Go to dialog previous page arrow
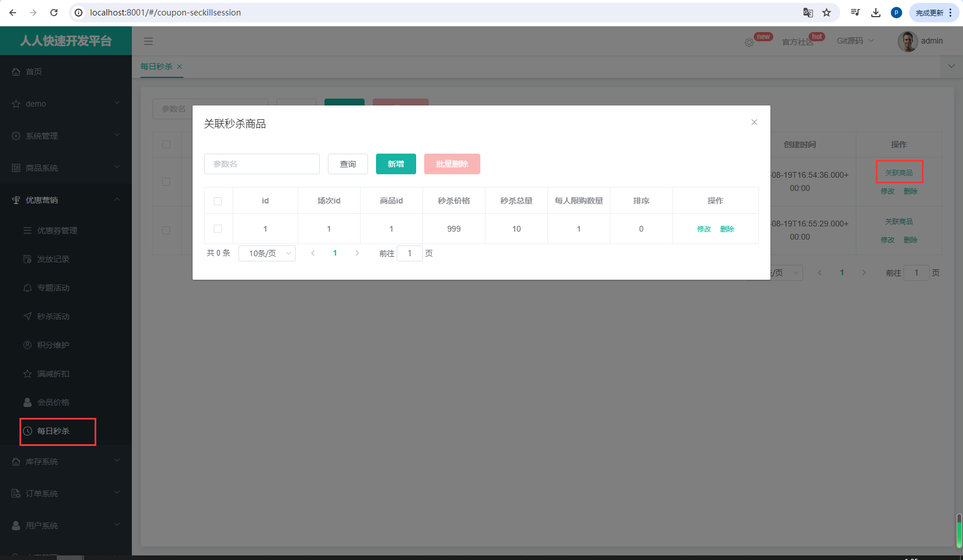The width and height of the screenshot is (963, 560). pyautogui.click(x=313, y=253)
